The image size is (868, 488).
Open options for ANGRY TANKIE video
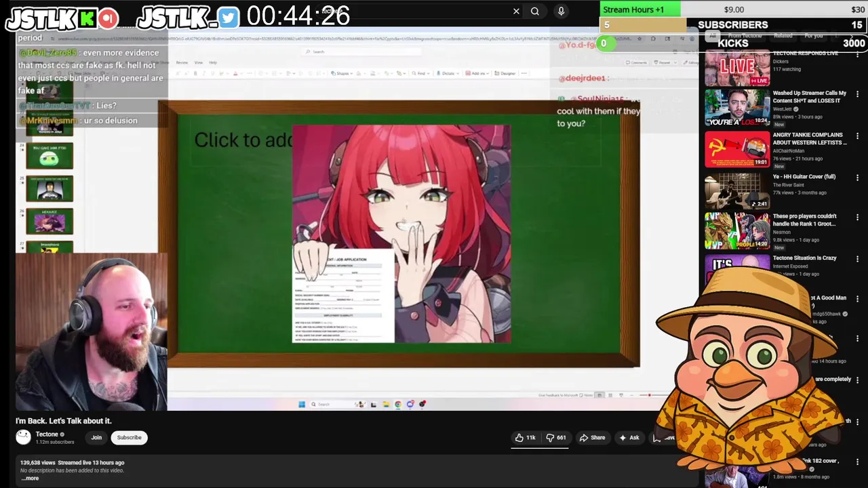tap(857, 136)
